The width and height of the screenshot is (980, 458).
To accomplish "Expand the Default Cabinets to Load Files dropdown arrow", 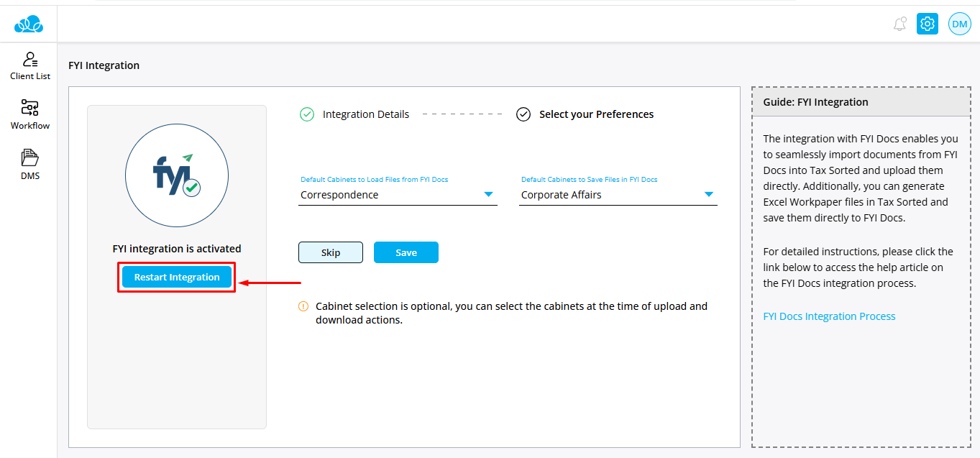I will [488, 195].
